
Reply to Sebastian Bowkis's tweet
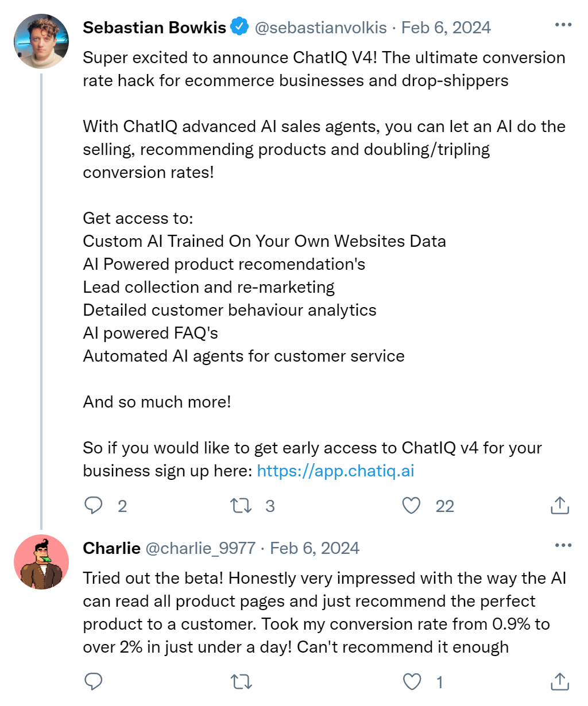(94, 506)
